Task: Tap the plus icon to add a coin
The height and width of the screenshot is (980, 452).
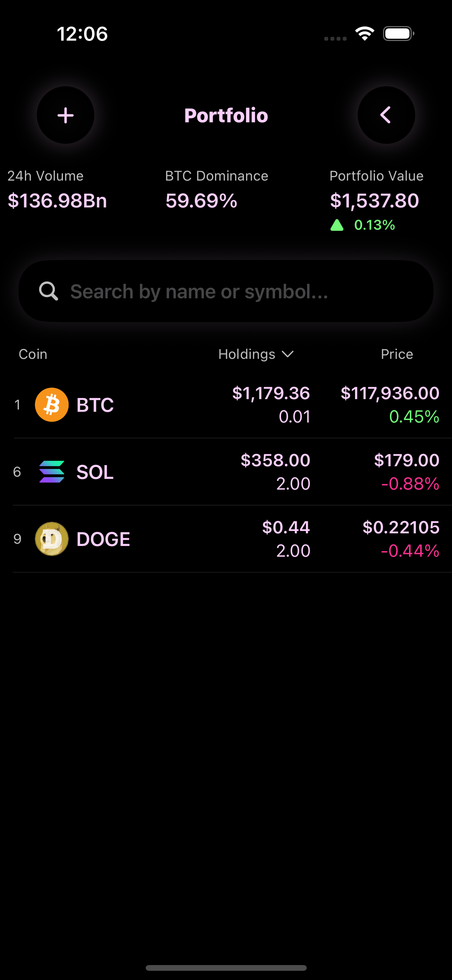Action: click(66, 115)
